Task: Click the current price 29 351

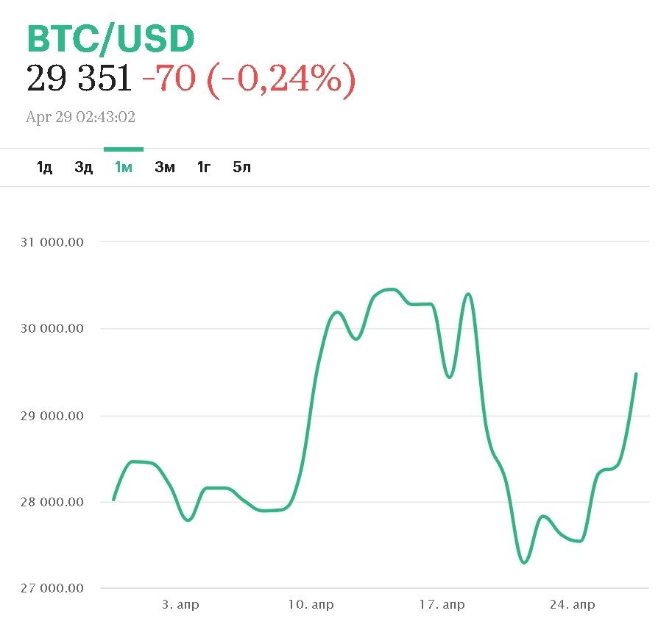Action: 79,78
